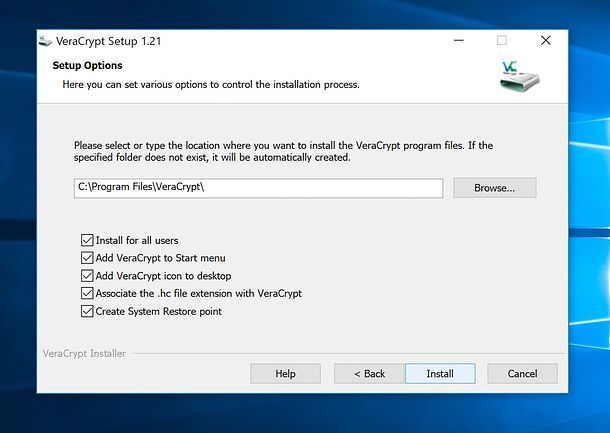610x433 pixels.
Task: Click 'Here you can set various options' text
Action: [x=211, y=84]
